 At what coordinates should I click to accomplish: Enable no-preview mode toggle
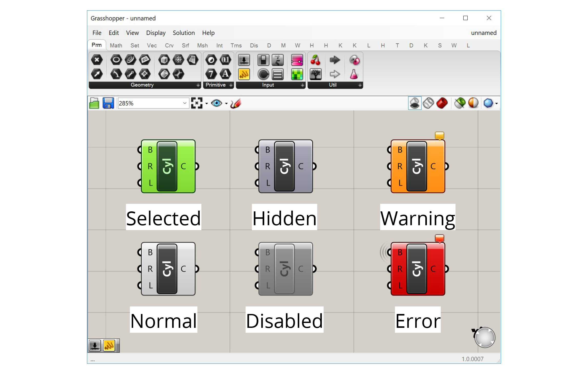point(415,103)
